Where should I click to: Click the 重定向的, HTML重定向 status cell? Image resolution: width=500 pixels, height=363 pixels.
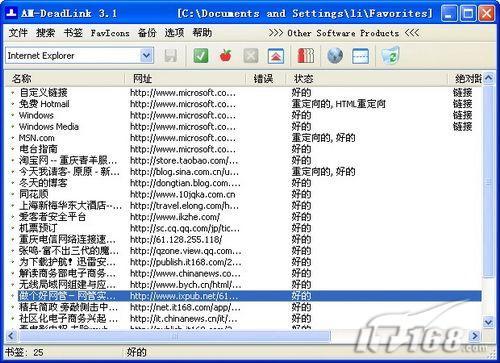[x=338, y=104]
